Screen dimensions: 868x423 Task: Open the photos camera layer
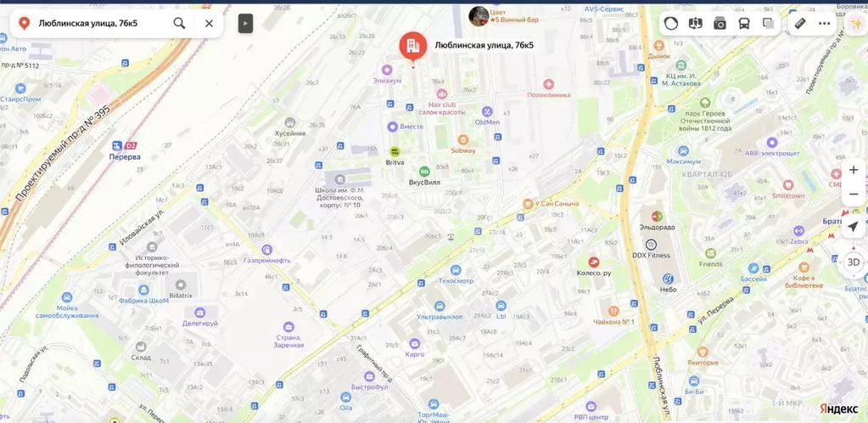(720, 23)
